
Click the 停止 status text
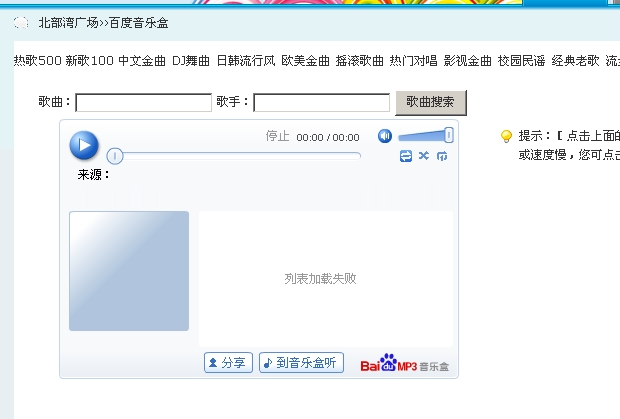pyautogui.click(x=277, y=136)
